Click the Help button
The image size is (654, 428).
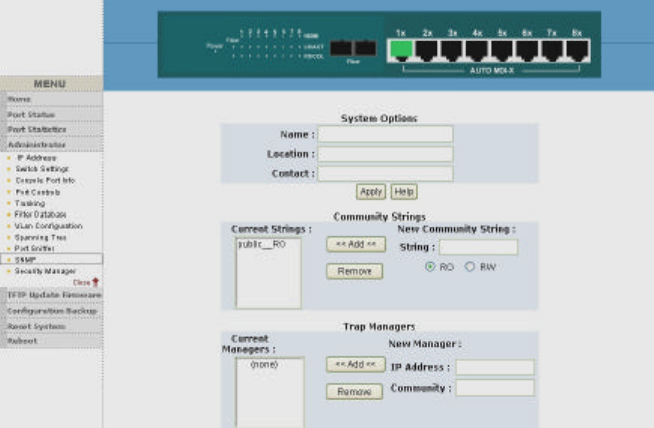click(404, 191)
